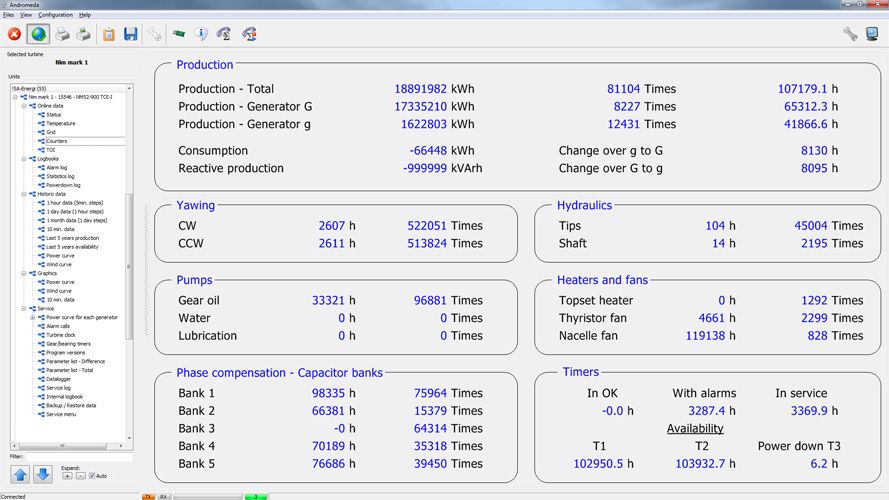Expand Power curve for each generator node
This screenshot has height=500, width=889.
click(33, 317)
